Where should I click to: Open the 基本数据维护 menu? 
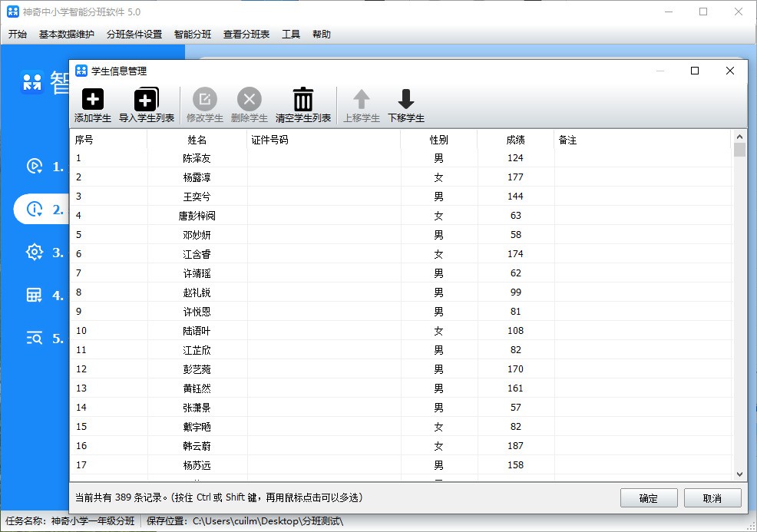tap(66, 35)
